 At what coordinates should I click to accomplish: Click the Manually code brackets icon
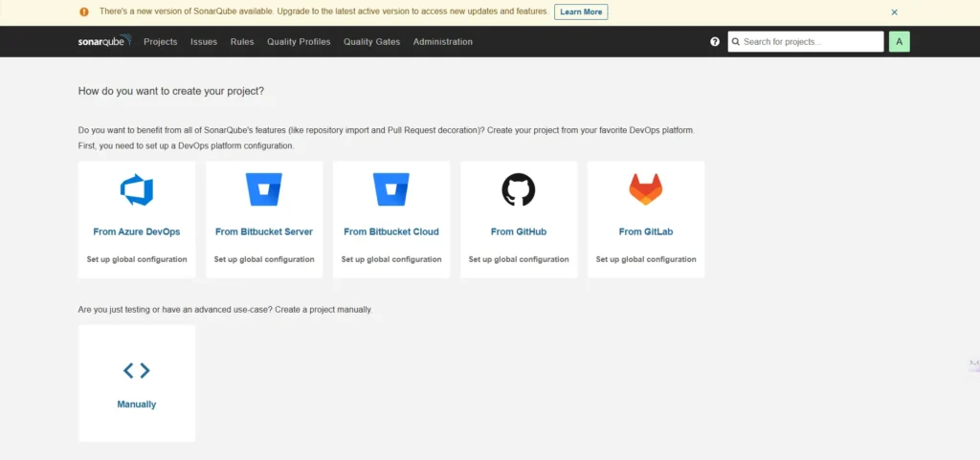(137, 370)
